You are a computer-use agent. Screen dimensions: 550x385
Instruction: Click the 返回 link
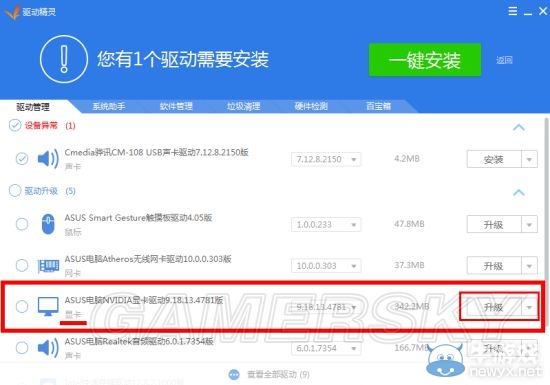click(504, 60)
